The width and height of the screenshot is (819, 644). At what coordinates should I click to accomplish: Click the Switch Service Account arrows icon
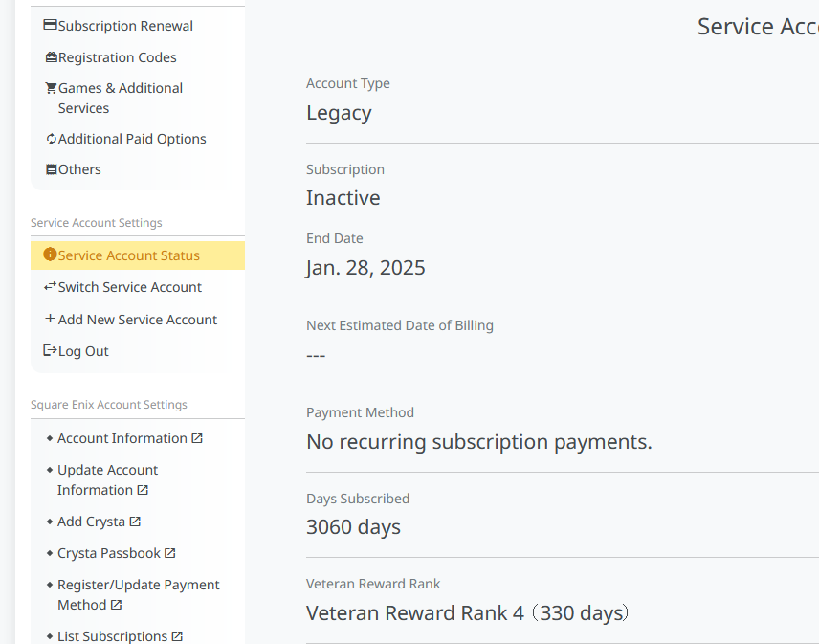click(50, 286)
